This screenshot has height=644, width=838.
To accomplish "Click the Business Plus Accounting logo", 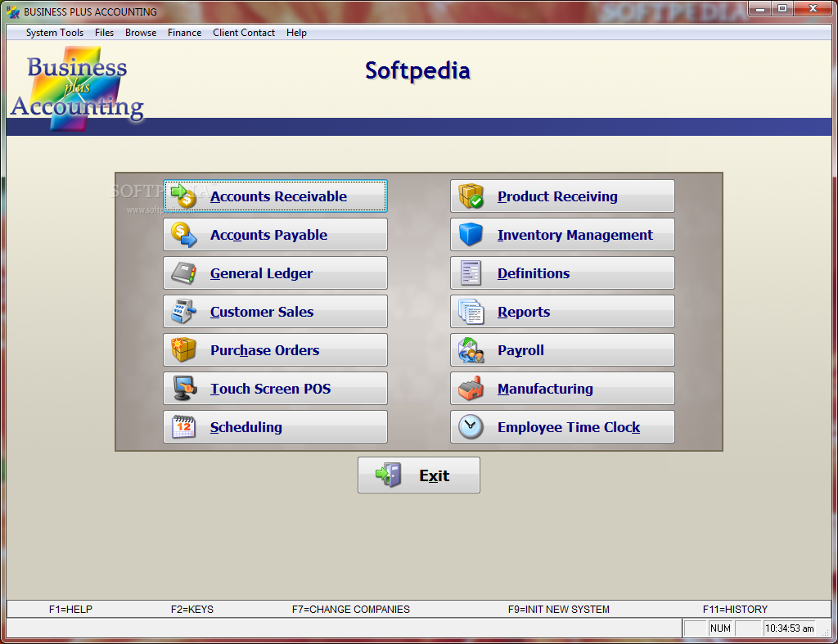I will click(77, 88).
